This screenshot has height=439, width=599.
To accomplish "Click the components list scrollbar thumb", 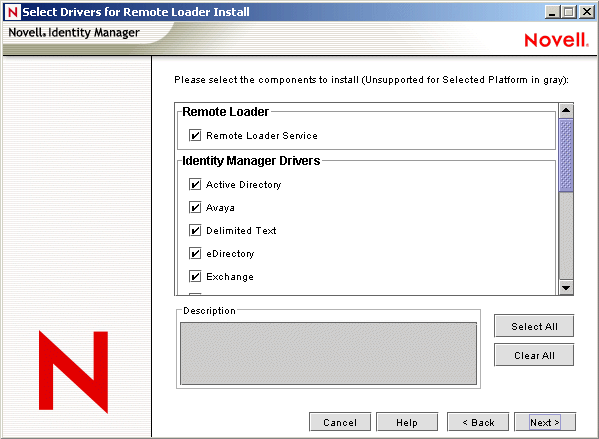I will point(566,155).
